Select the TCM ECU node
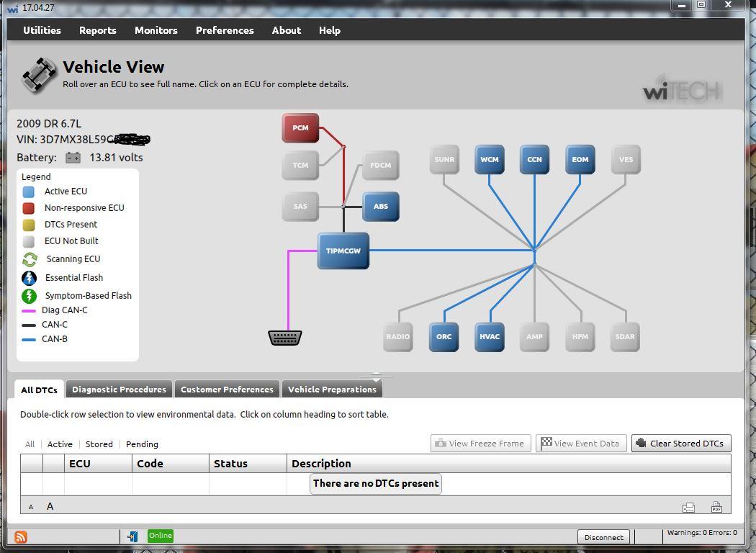 [x=300, y=165]
